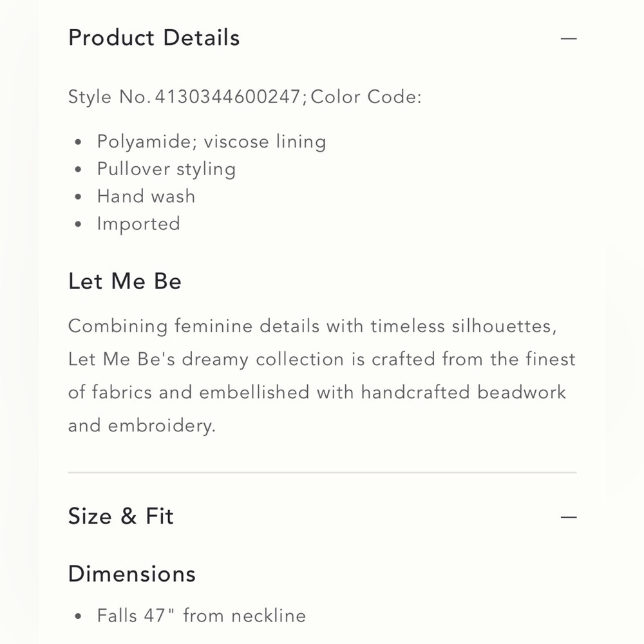Click the Imported bullet item
Viewport: 644px width, 644px height.
click(x=138, y=224)
